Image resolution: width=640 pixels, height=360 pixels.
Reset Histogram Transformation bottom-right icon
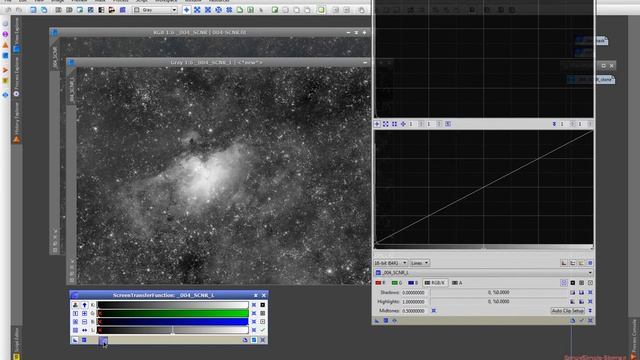591,321
